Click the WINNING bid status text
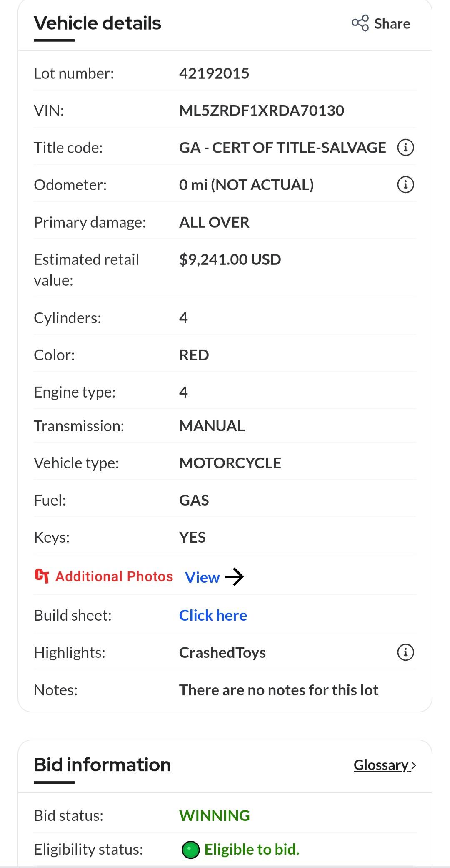Screen dimensions: 450x868 click(215, 815)
